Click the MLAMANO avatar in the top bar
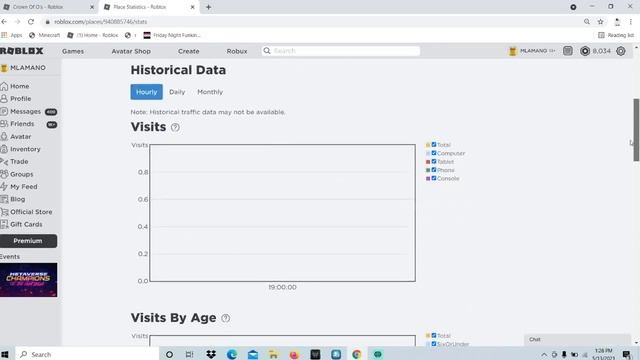 tap(513, 51)
